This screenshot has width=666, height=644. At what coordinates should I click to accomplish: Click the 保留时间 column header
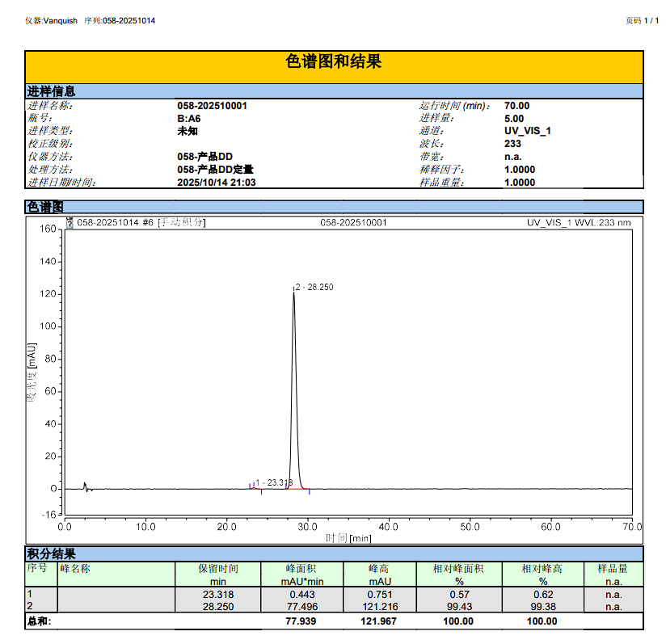(218, 575)
